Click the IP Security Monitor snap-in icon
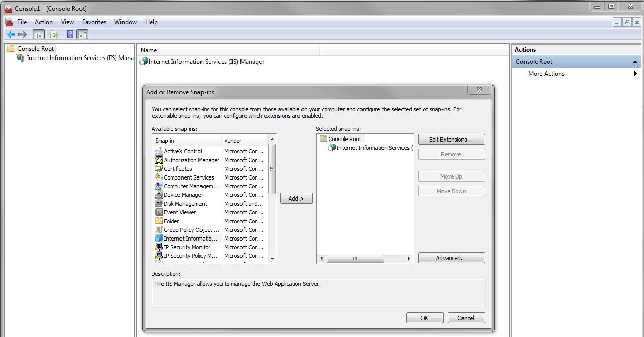The width and height of the screenshot is (644, 337). point(159,247)
